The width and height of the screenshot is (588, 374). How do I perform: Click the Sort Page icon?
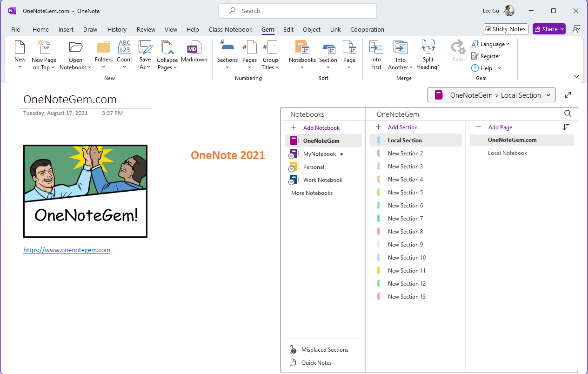pos(349,47)
